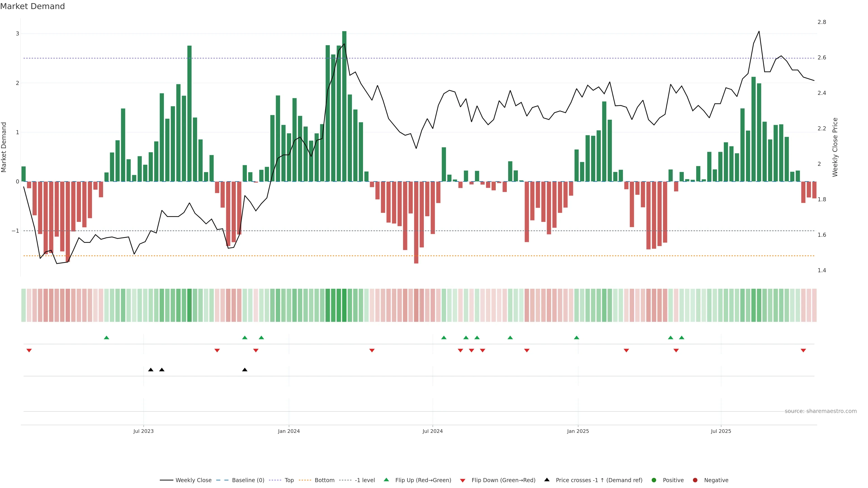
Task: Click the Jul 2025 x-axis label
Action: pos(721,431)
